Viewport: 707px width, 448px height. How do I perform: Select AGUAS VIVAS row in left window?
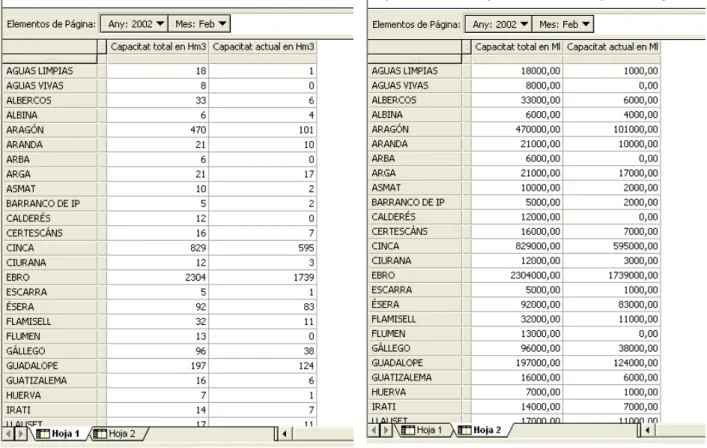[50, 86]
